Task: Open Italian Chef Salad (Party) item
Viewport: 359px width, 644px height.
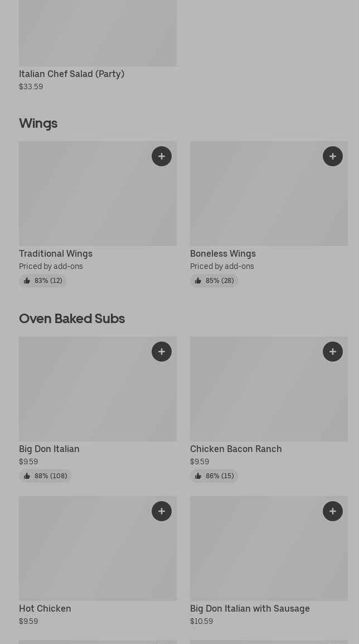Action: [x=71, y=74]
